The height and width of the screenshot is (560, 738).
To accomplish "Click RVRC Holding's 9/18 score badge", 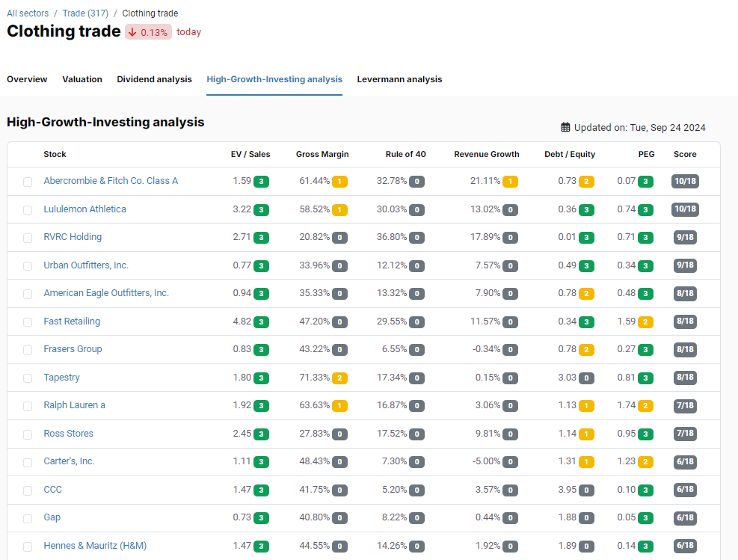I will (685, 237).
